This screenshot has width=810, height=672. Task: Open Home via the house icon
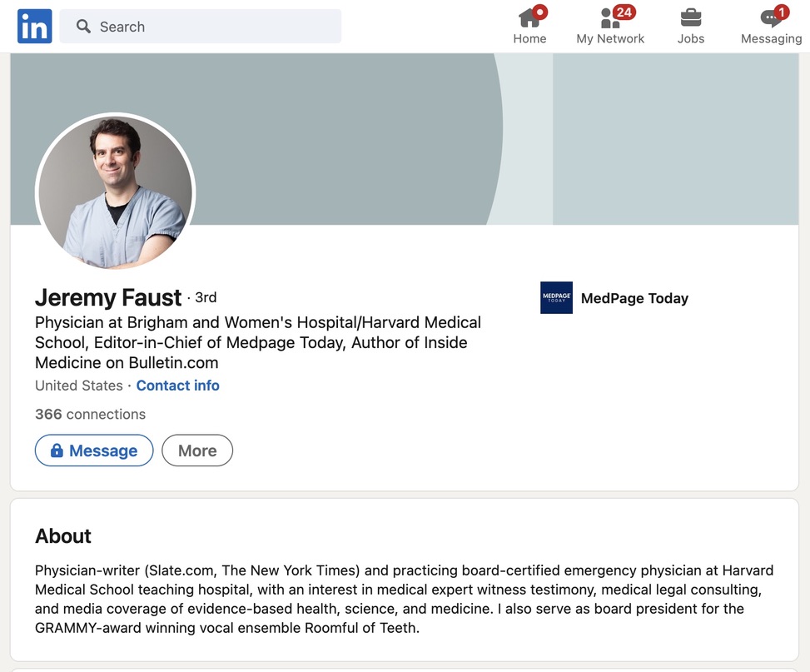pyautogui.click(x=529, y=17)
